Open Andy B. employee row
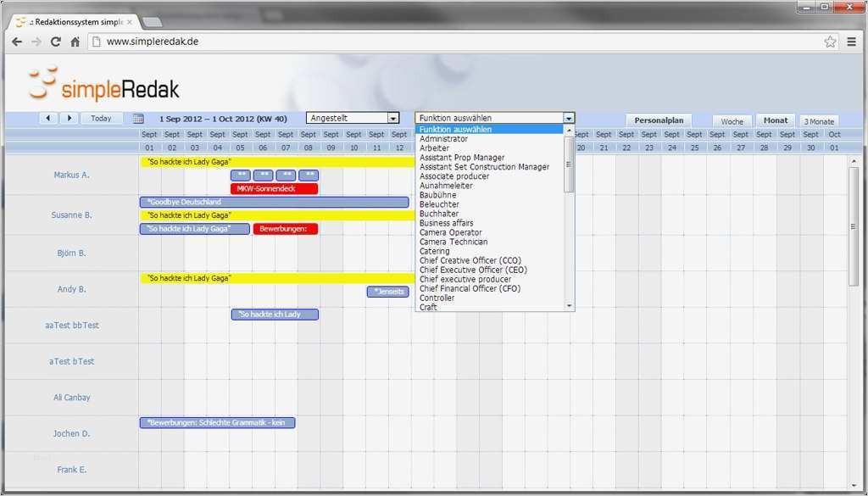This screenshot has width=868, height=496. coord(71,289)
